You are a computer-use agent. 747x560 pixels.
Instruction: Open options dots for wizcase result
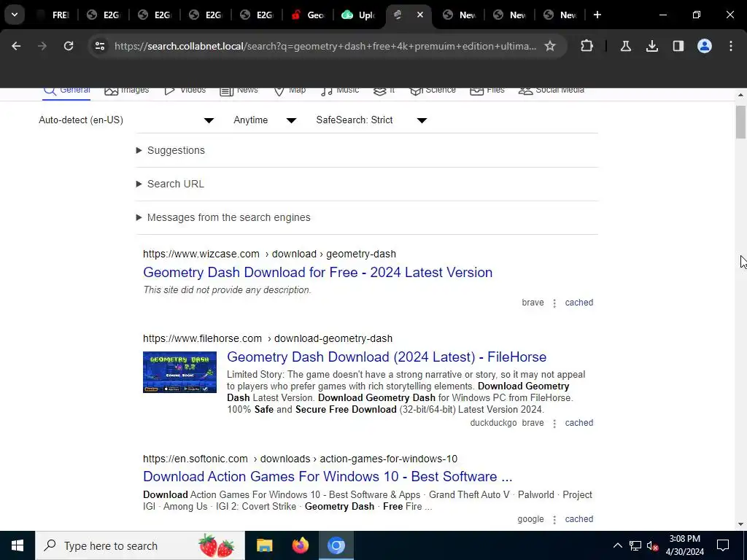tap(554, 303)
